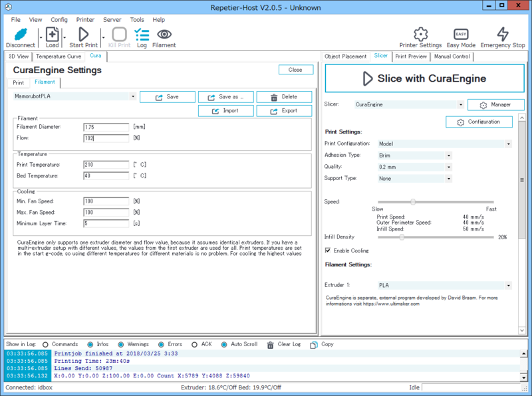Save the filament profile
Viewport: 532px width, 396px height.
point(168,97)
